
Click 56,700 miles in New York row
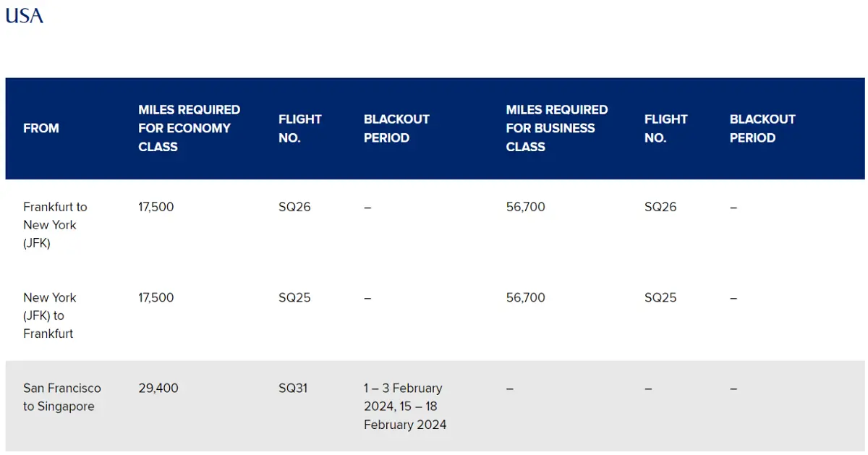[526, 297]
